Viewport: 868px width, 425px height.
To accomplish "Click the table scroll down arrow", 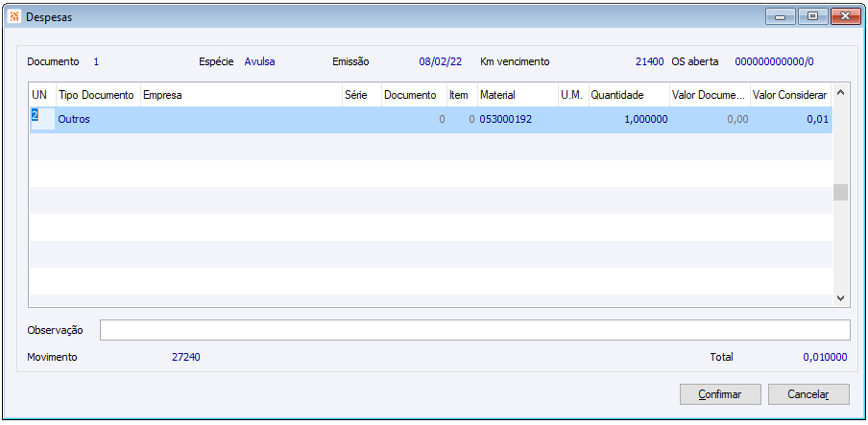I will (x=840, y=297).
